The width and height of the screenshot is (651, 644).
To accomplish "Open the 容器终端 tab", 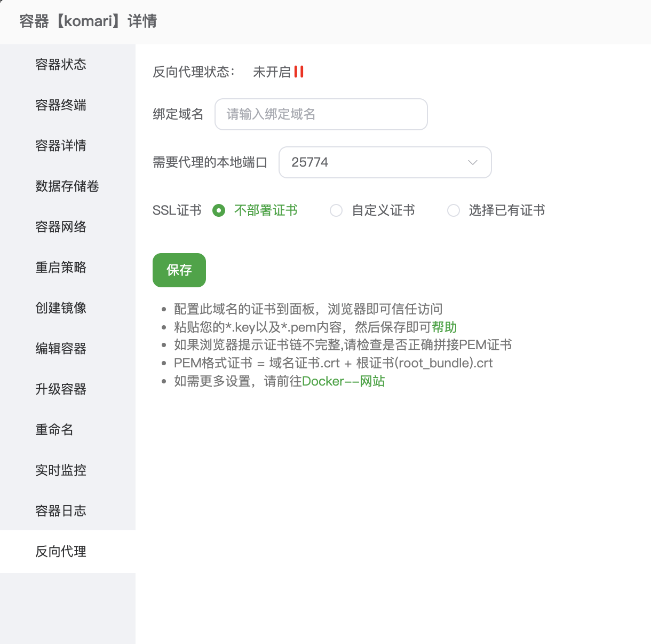I will coord(61,105).
